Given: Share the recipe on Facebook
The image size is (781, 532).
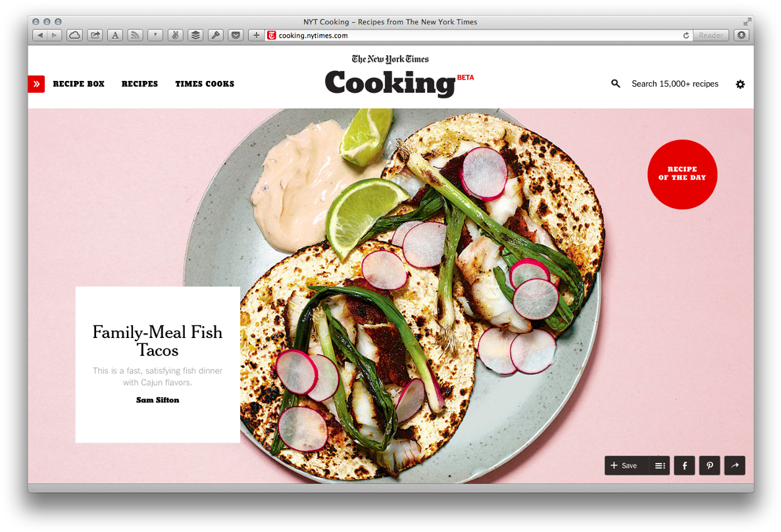Looking at the screenshot, I should (x=684, y=466).
